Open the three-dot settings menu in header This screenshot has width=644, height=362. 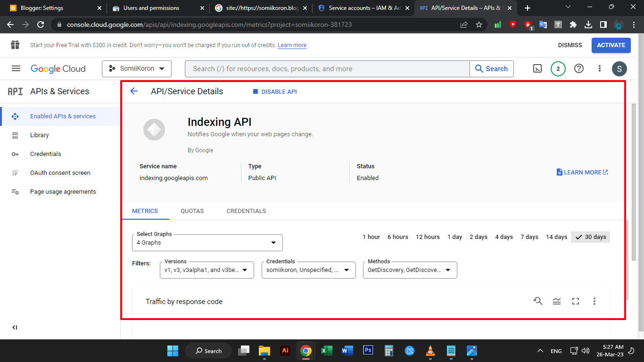(x=600, y=68)
